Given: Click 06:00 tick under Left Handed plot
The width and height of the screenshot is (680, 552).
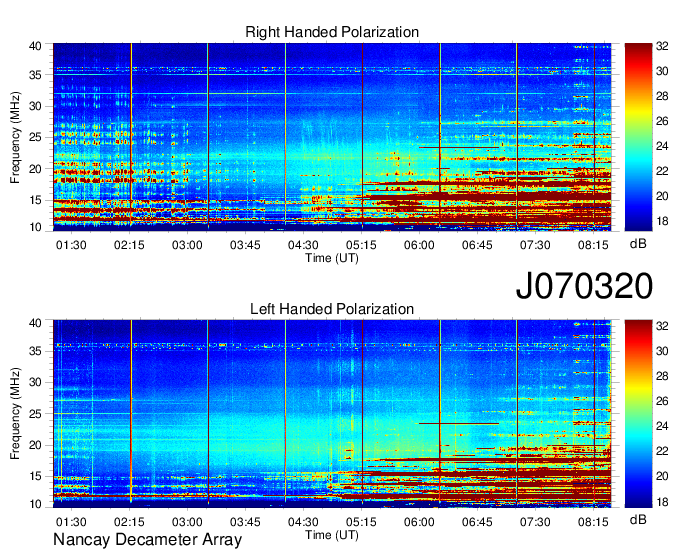Looking at the screenshot, I should point(419,522).
